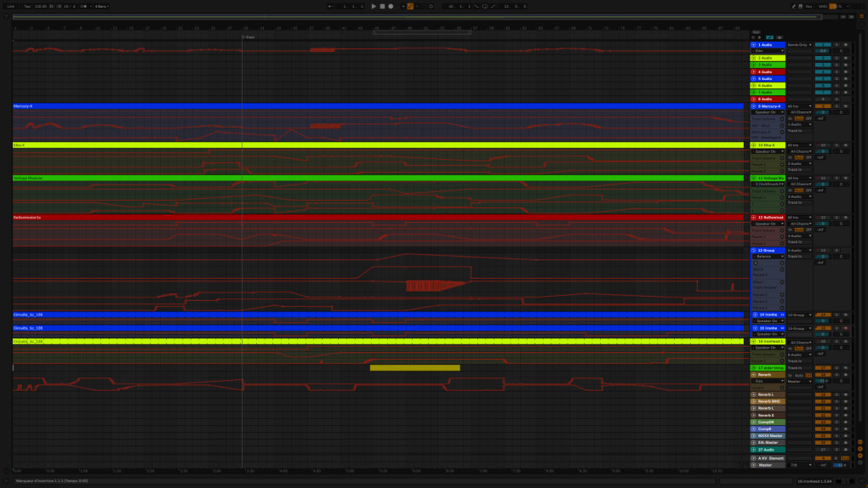
Task: Click the Tap tempo button
Action: [27, 6]
